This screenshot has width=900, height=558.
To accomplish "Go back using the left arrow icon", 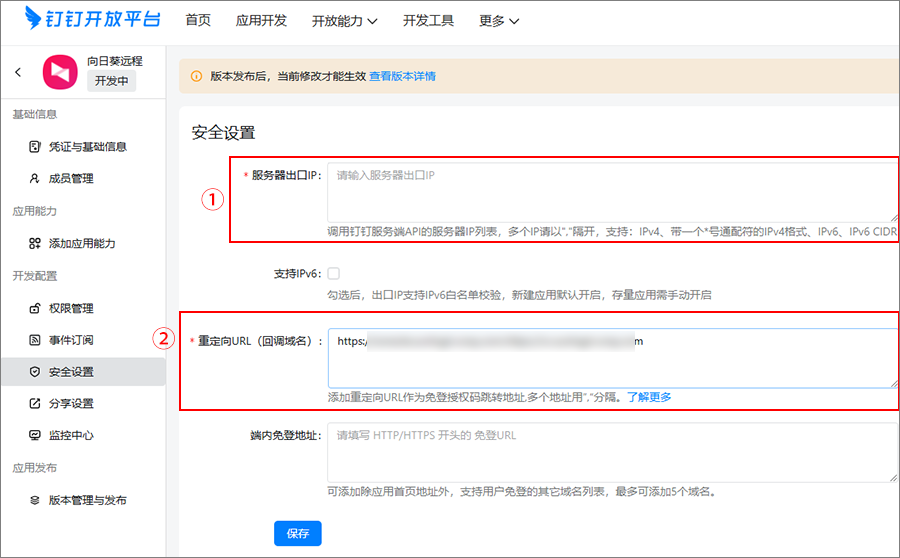I will [18, 72].
